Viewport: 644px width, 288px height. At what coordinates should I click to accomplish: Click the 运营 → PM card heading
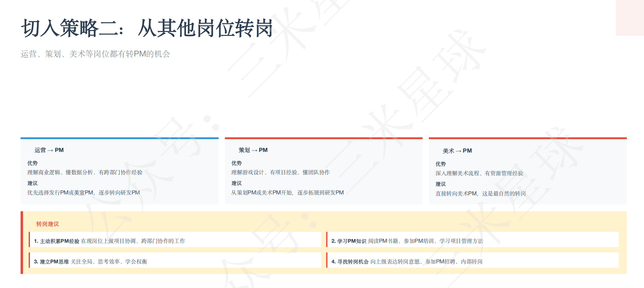pos(49,150)
